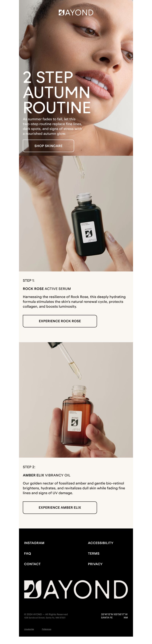Image resolution: width=152 pixels, height=644 pixels.
Task: Click the AYOND logo at the top
Action: tap(76, 13)
